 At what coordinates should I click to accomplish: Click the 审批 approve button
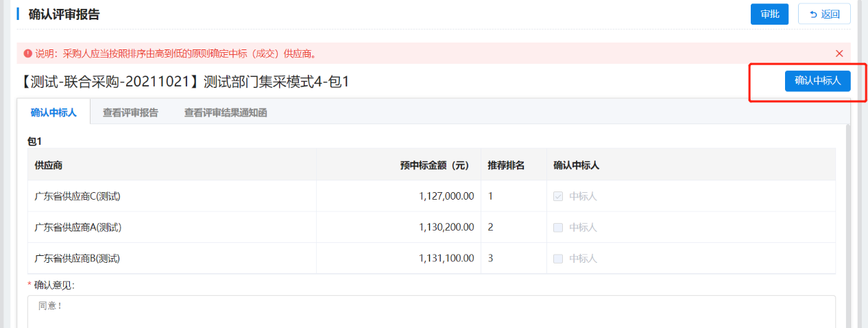point(769,14)
